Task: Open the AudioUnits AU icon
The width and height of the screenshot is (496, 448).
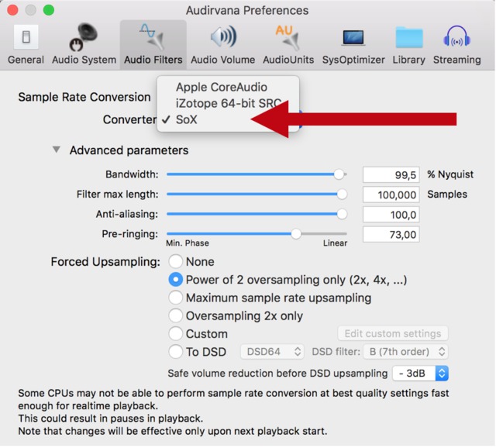Action: click(x=288, y=38)
